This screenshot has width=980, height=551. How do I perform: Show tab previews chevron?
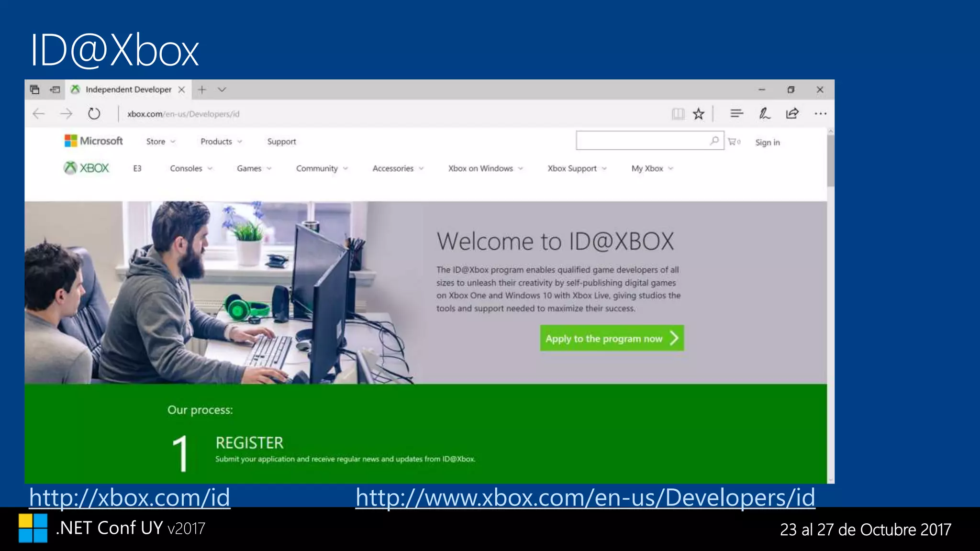222,89
